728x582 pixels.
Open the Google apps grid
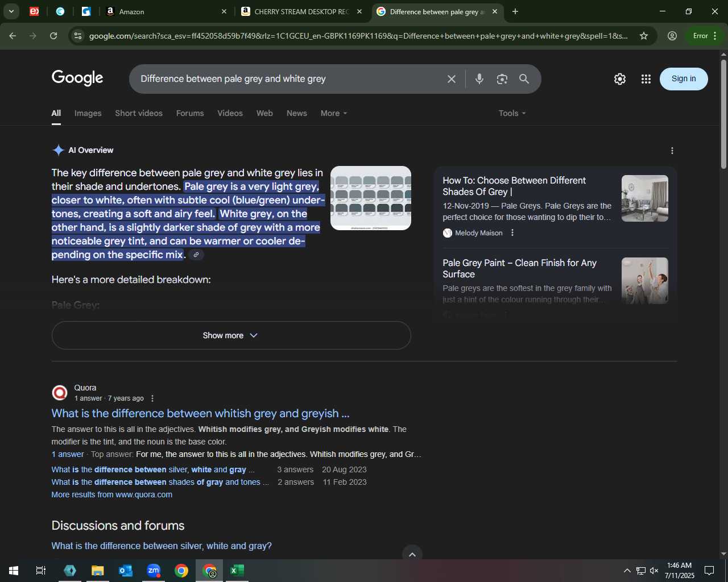[646, 79]
